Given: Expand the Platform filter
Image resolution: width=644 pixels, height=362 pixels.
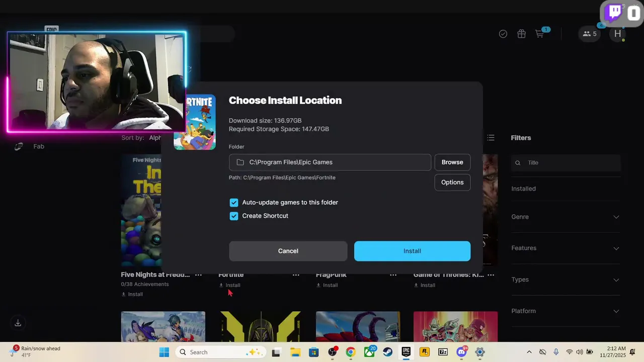Looking at the screenshot, I should pos(566,311).
